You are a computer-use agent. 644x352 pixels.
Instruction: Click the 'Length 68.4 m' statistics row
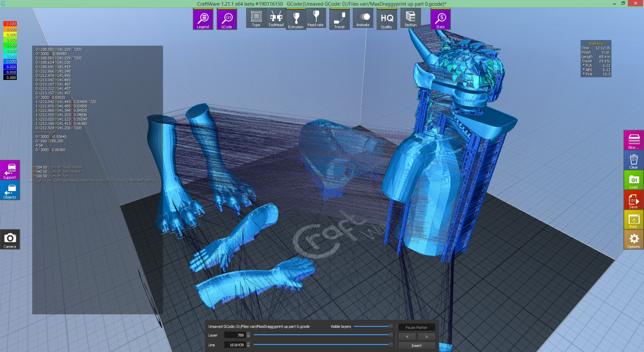(x=596, y=57)
